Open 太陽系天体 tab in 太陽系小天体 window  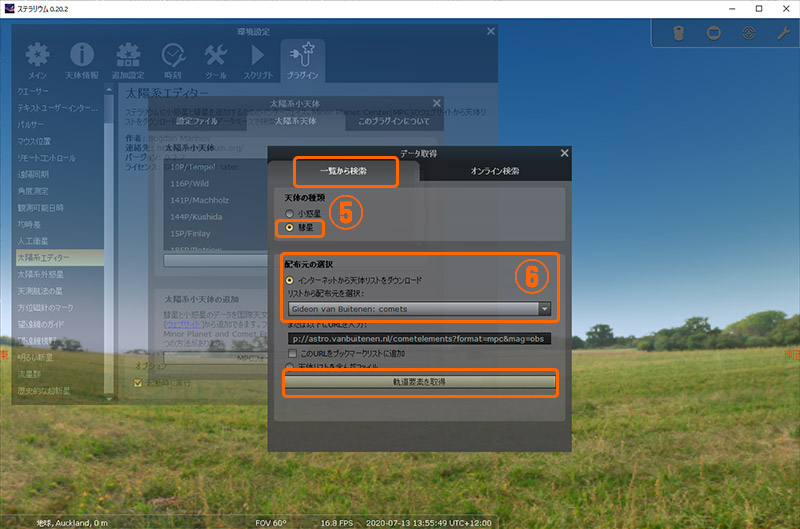coord(295,121)
